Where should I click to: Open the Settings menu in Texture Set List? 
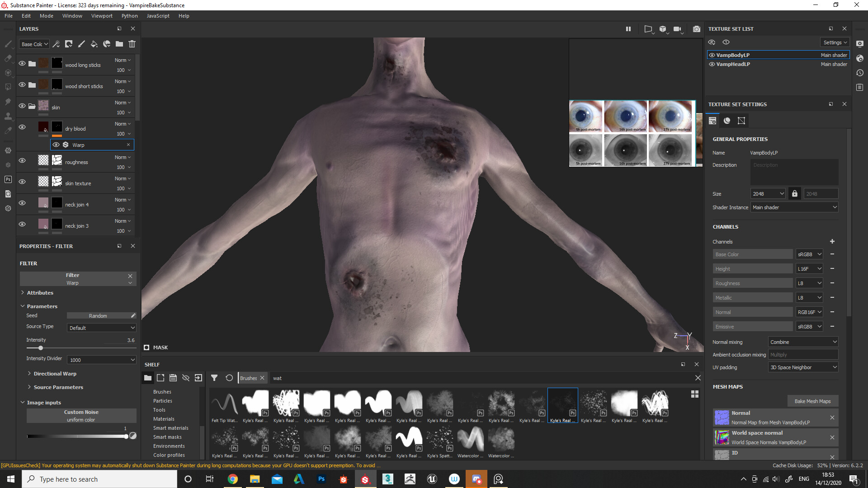[834, 42]
